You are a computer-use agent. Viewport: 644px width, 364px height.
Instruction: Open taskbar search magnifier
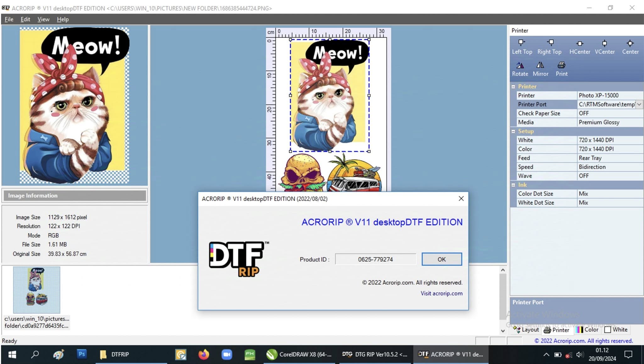35,354
